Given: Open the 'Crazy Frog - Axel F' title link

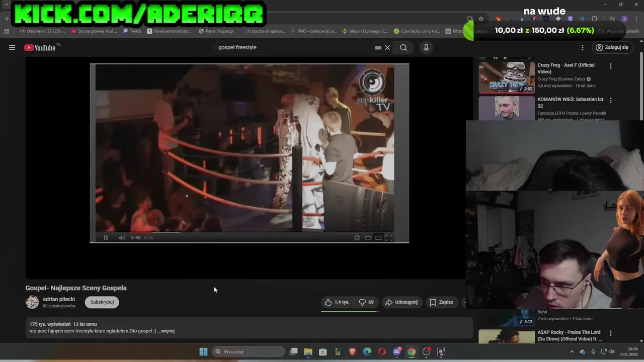Looking at the screenshot, I should click(566, 68).
